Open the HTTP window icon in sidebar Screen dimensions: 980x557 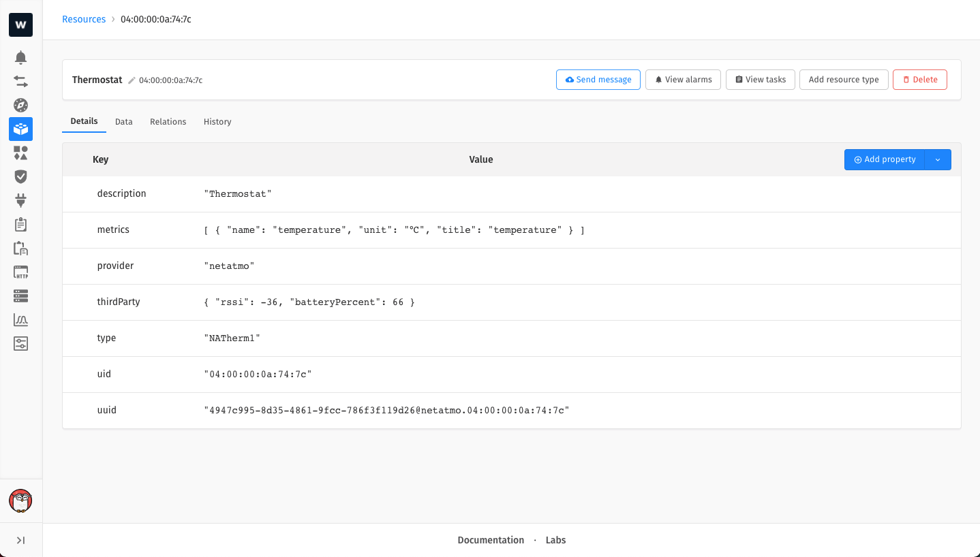20,272
